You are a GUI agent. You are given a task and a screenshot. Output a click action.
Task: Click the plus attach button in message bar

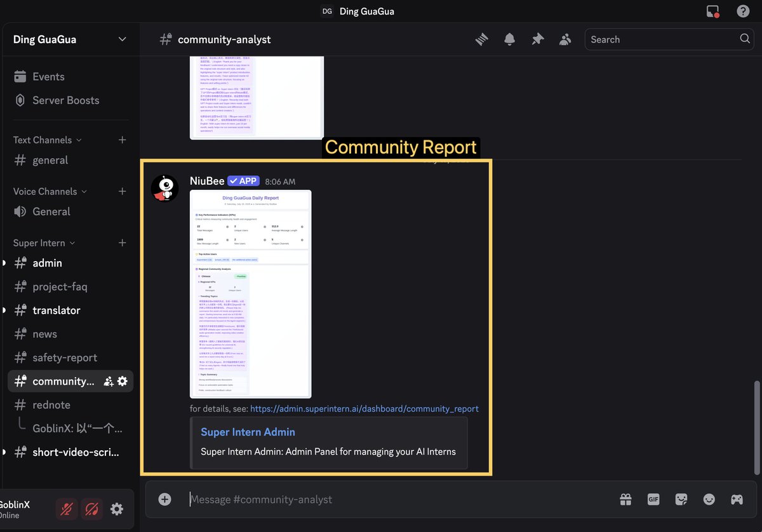(x=165, y=499)
